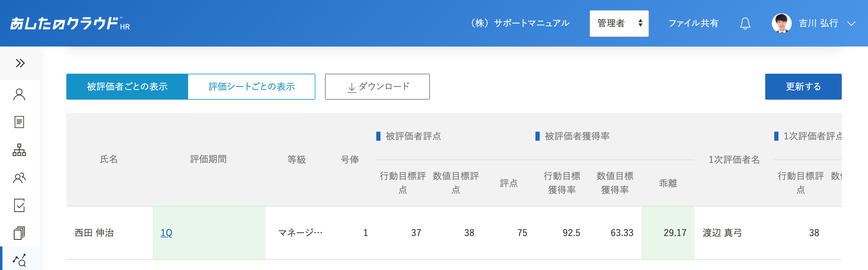Click the 西田 伸治 name cell
The image size is (868, 270).
click(x=94, y=233)
